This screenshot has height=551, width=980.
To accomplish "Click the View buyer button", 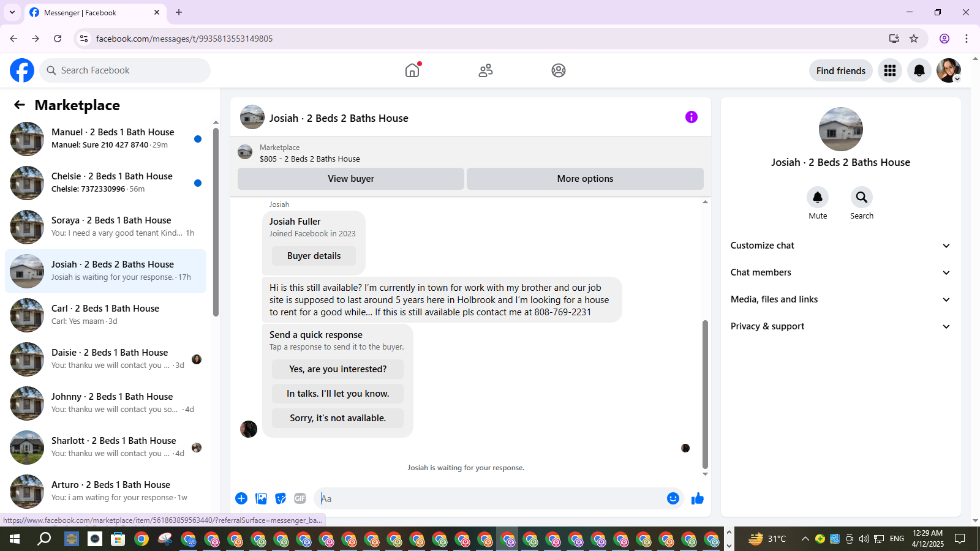I will pyautogui.click(x=351, y=179).
